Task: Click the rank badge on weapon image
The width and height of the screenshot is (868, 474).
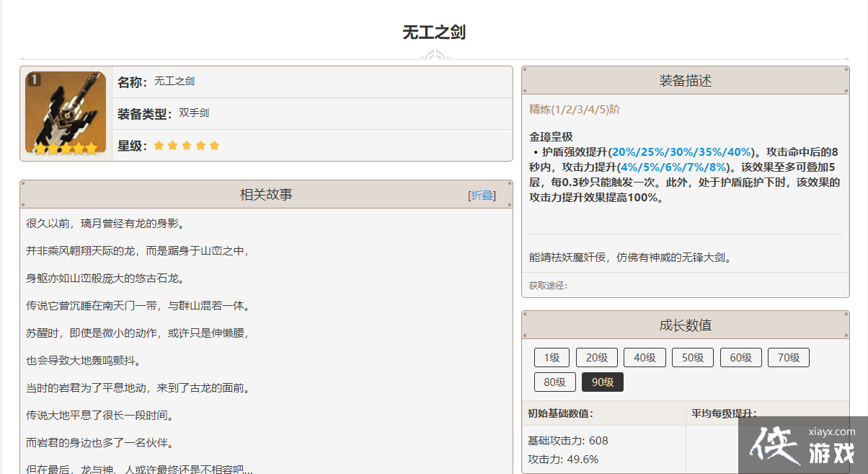Action: click(33, 79)
